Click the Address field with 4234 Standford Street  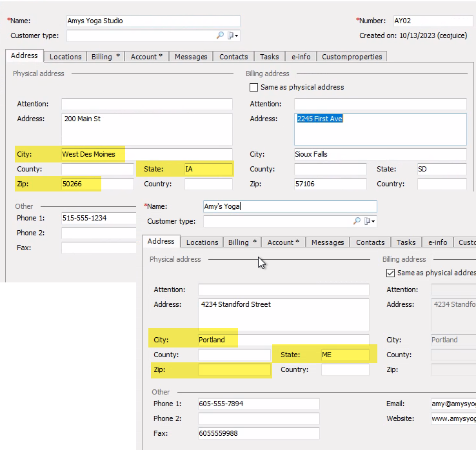tap(284, 315)
